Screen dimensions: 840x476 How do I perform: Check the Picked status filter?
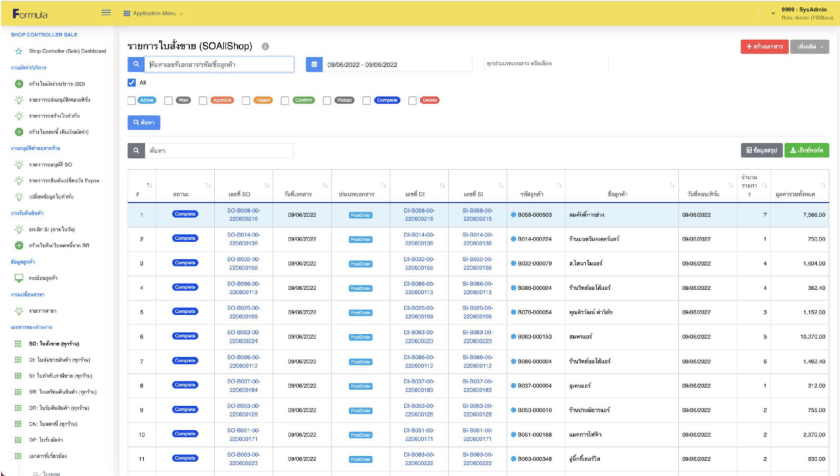coord(327,100)
